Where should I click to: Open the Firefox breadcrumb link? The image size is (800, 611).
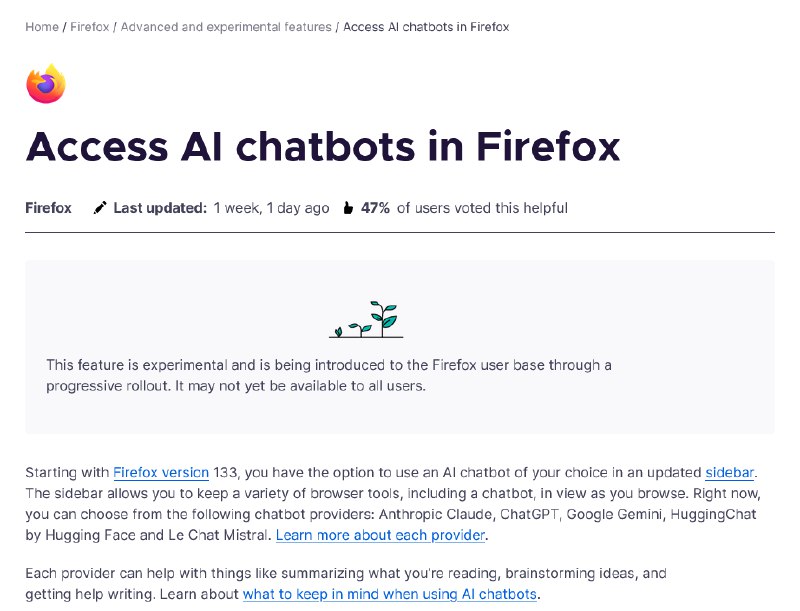tap(89, 27)
